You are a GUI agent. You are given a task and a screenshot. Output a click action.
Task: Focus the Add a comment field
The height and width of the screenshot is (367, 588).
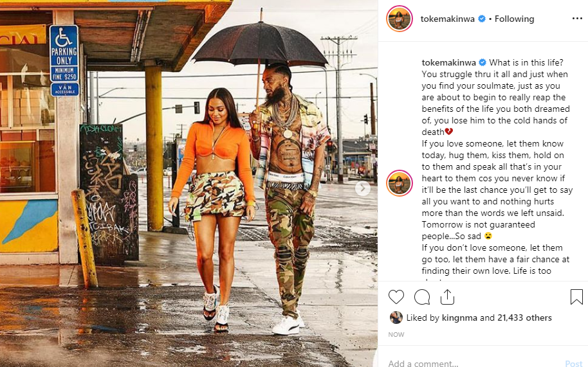pos(472,363)
